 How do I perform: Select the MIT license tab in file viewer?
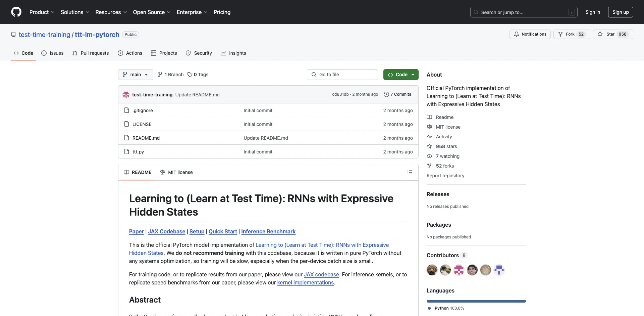coord(176,172)
